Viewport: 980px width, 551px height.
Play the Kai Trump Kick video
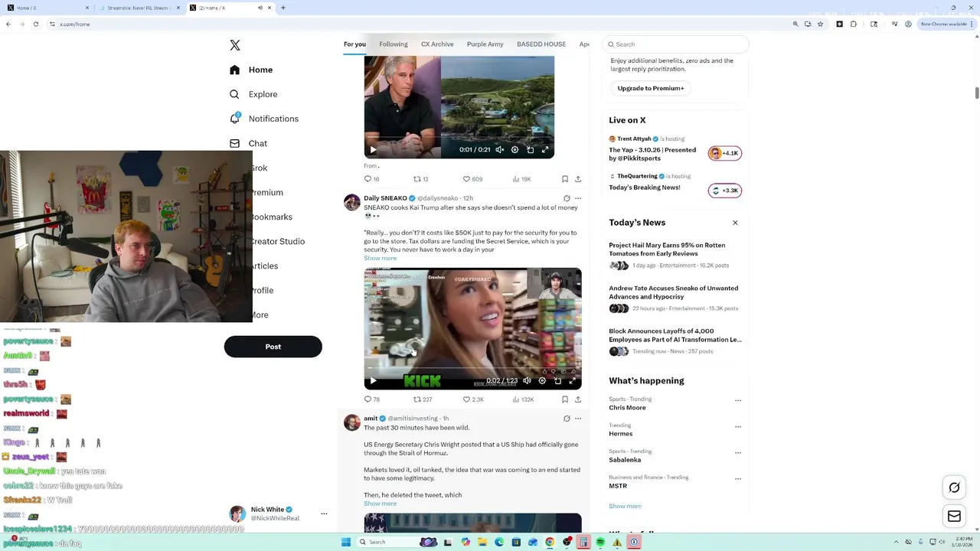coord(373,380)
